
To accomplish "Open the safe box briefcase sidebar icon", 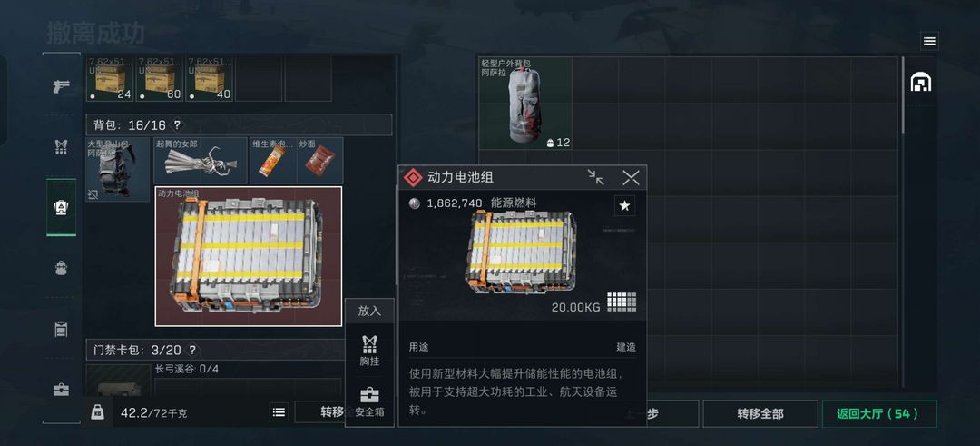I will [61, 390].
